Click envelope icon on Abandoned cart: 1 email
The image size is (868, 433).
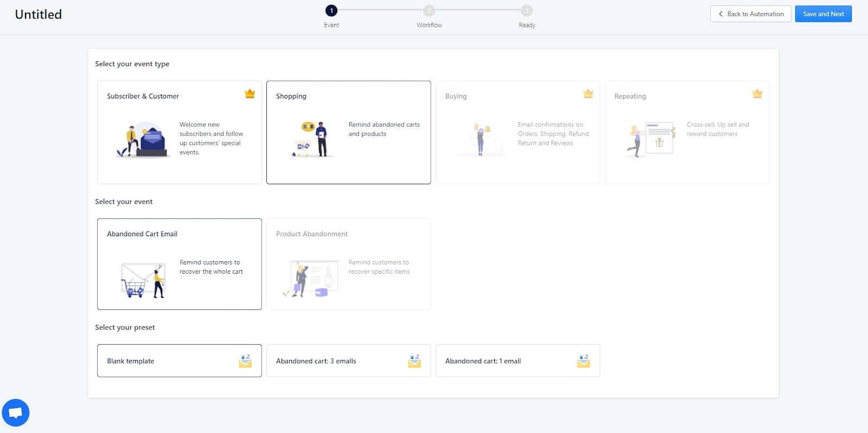[583, 361]
